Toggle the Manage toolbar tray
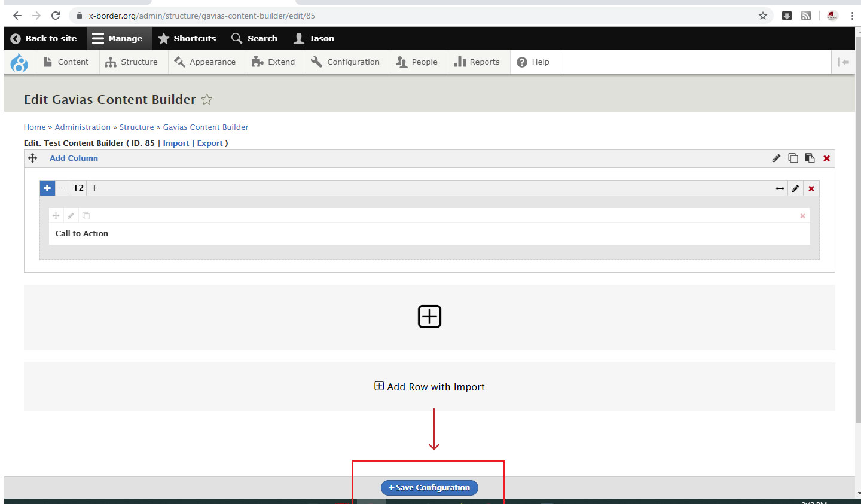This screenshot has height=504, width=861. coord(118,39)
